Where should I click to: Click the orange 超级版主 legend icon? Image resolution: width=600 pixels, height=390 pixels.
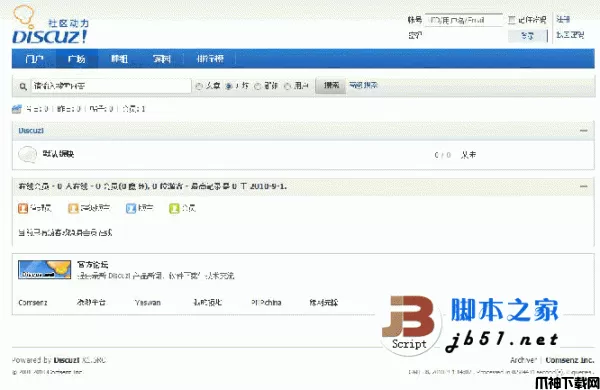point(73,208)
